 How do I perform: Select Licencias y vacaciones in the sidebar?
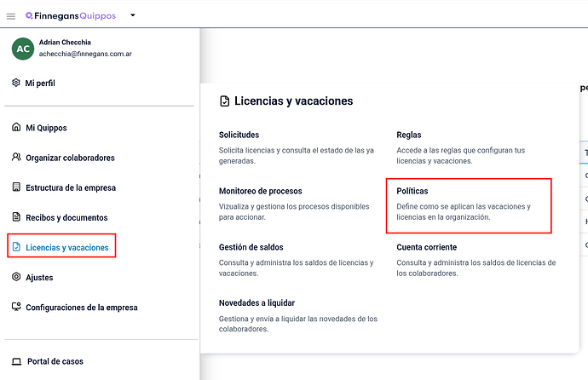pos(61,246)
